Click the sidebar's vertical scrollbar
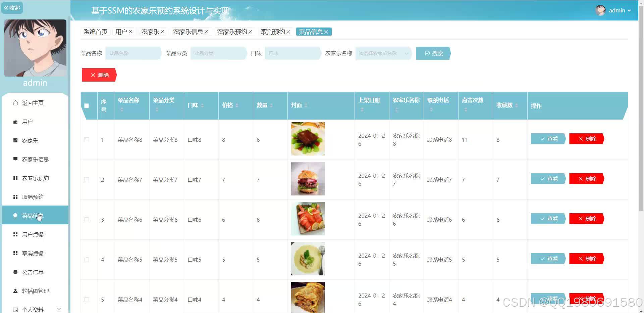644x313 pixels. [x=69, y=165]
